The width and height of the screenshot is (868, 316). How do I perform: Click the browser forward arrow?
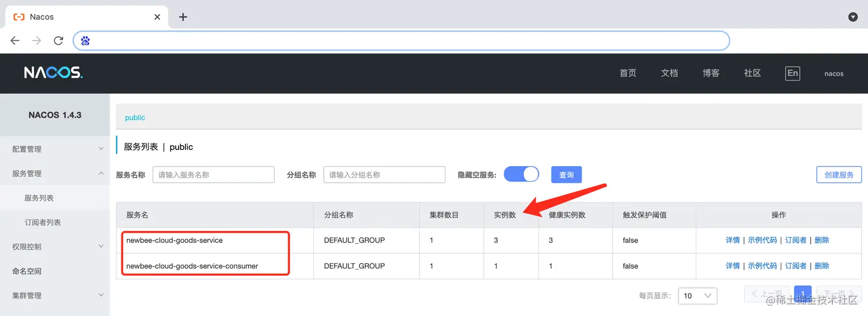click(37, 41)
